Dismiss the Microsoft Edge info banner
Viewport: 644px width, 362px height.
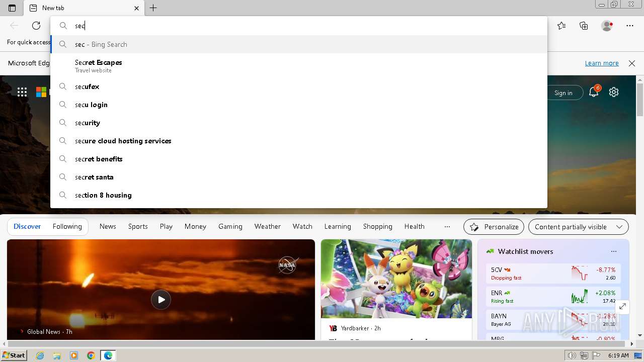pos(632,63)
